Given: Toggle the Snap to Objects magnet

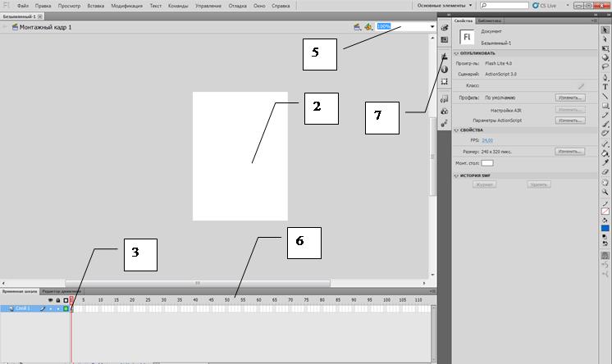Looking at the screenshot, I should pos(605,256).
